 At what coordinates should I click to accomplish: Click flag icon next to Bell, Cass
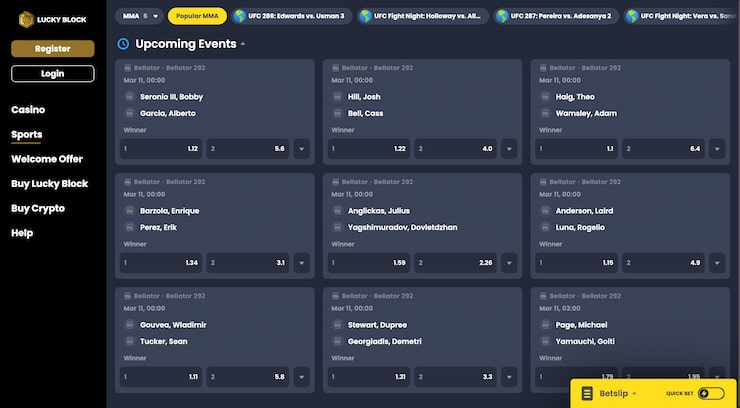[337, 113]
